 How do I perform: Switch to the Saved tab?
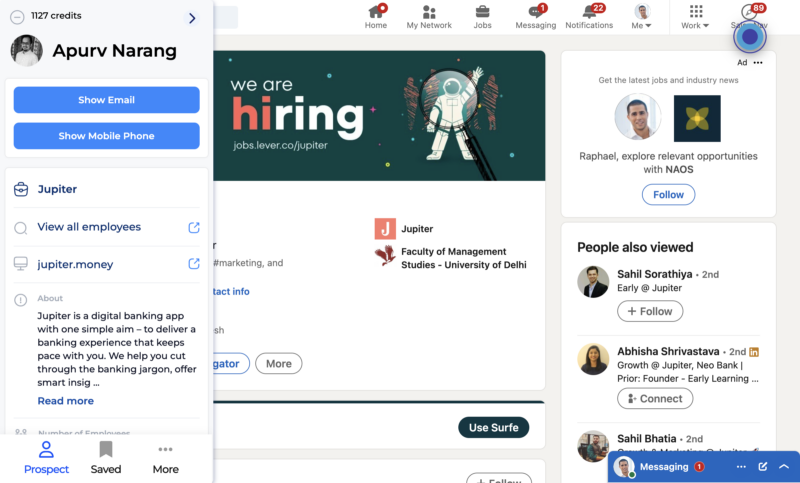tap(106, 458)
